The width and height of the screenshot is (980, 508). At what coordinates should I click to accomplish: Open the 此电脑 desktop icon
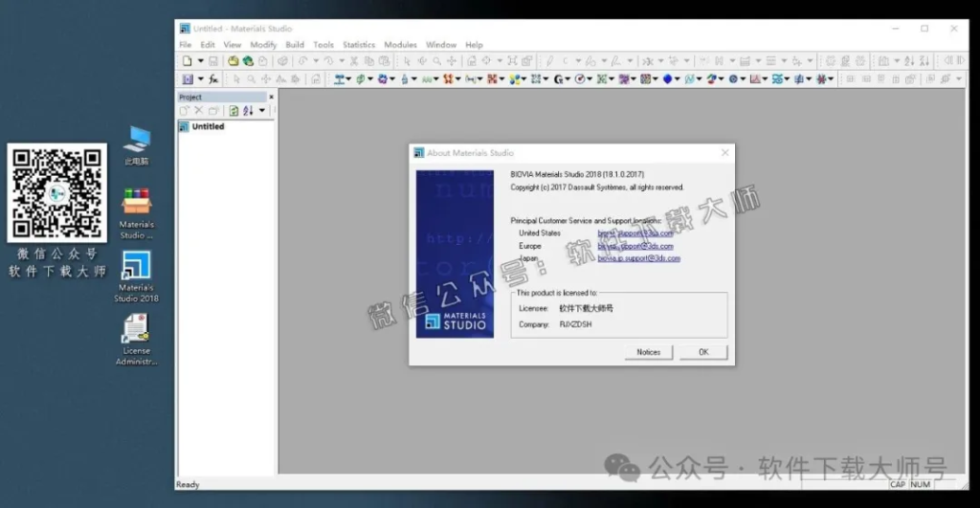click(136, 145)
